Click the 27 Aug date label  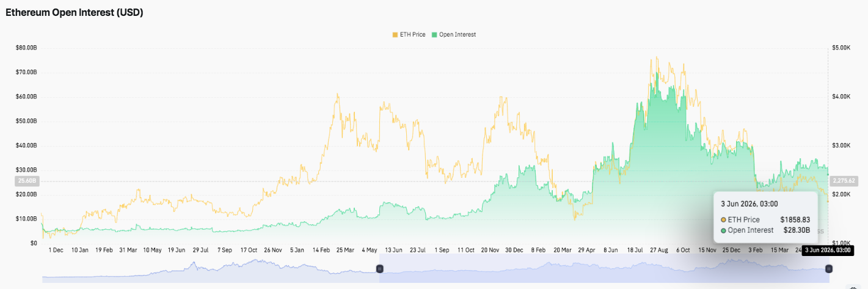tap(658, 250)
